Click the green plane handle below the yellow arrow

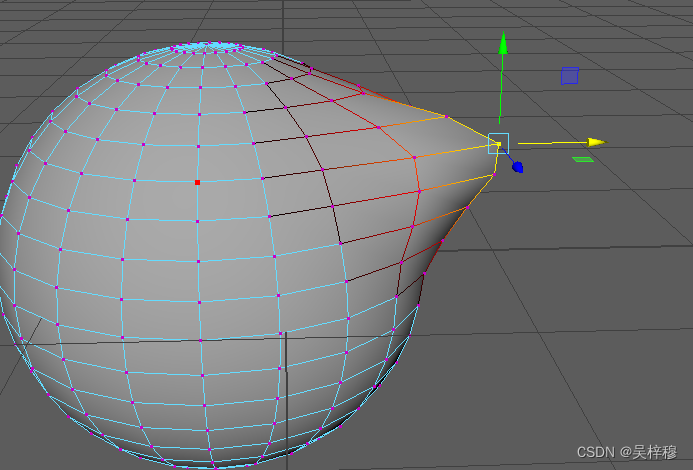(583, 159)
